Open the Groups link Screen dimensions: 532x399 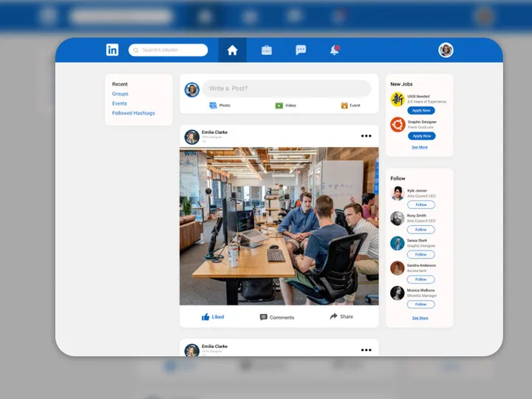click(120, 94)
